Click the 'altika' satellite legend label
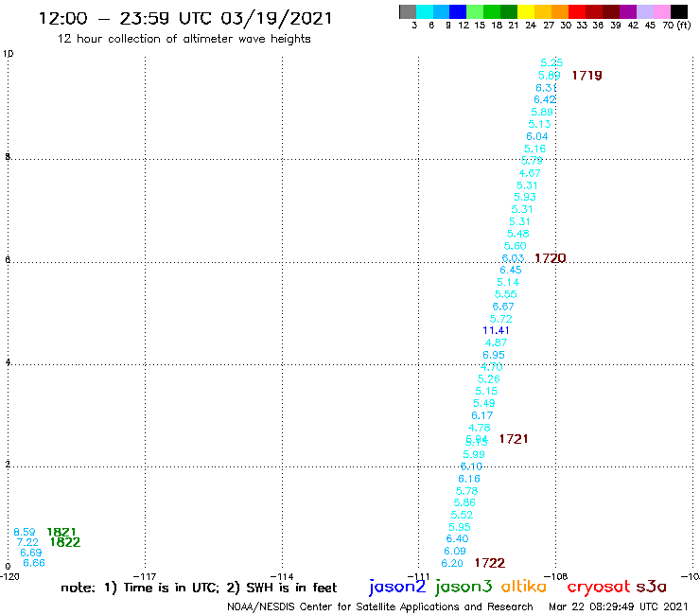Image resolution: width=700 pixels, height=615 pixels. click(x=523, y=587)
